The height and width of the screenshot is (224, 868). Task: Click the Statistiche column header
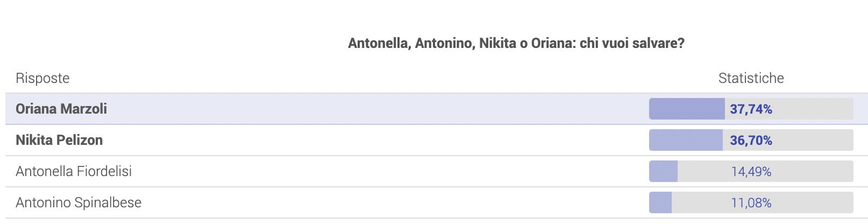click(751, 78)
